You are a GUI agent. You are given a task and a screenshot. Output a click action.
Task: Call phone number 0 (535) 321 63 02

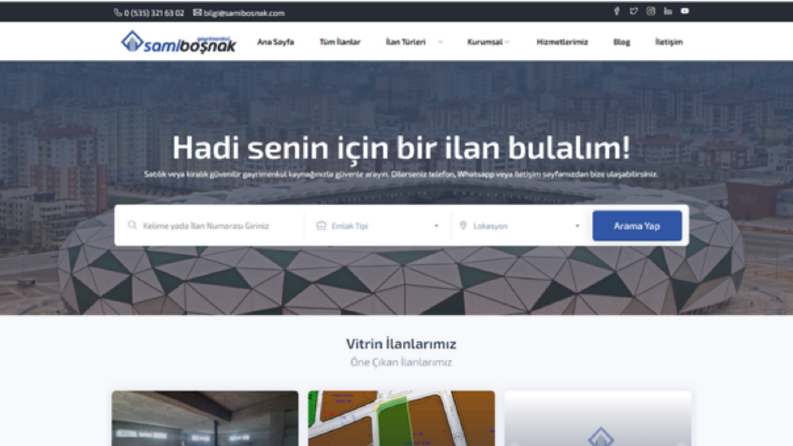(154, 13)
